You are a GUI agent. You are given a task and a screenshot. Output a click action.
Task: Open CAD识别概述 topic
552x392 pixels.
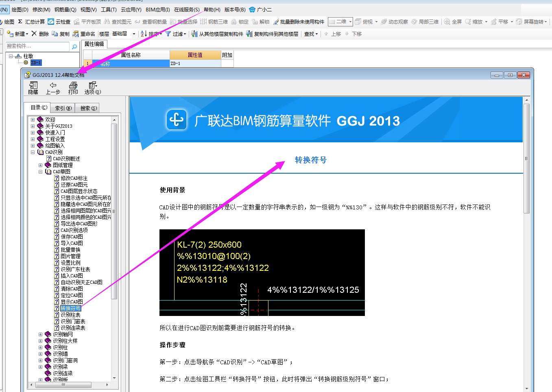pyautogui.click(x=66, y=159)
